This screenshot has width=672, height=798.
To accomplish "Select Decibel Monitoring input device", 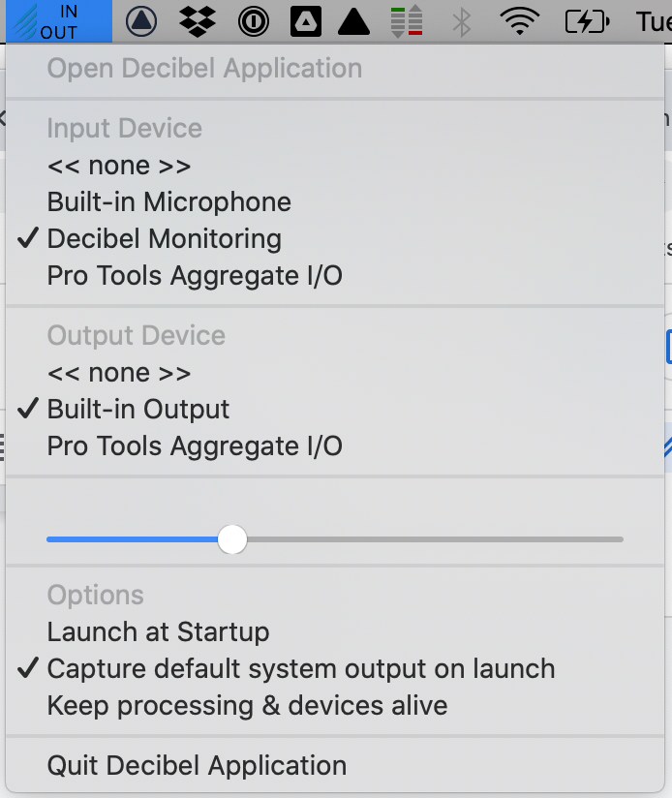I will [x=164, y=239].
